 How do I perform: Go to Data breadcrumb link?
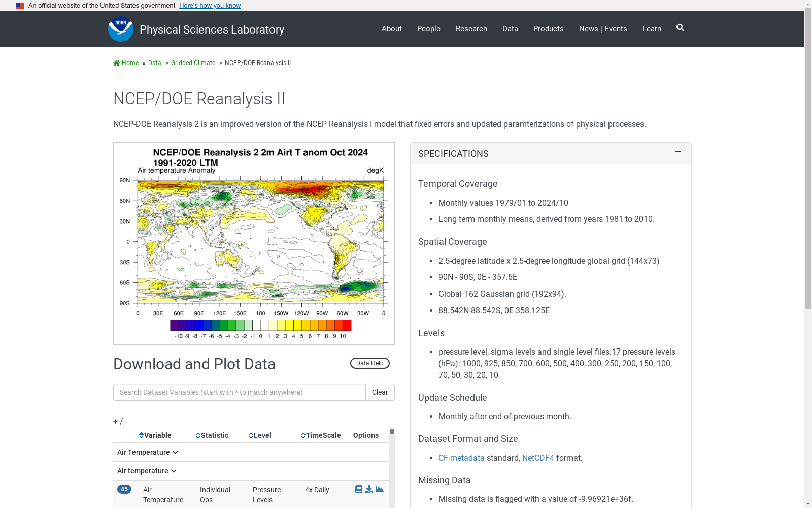pyautogui.click(x=155, y=63)
